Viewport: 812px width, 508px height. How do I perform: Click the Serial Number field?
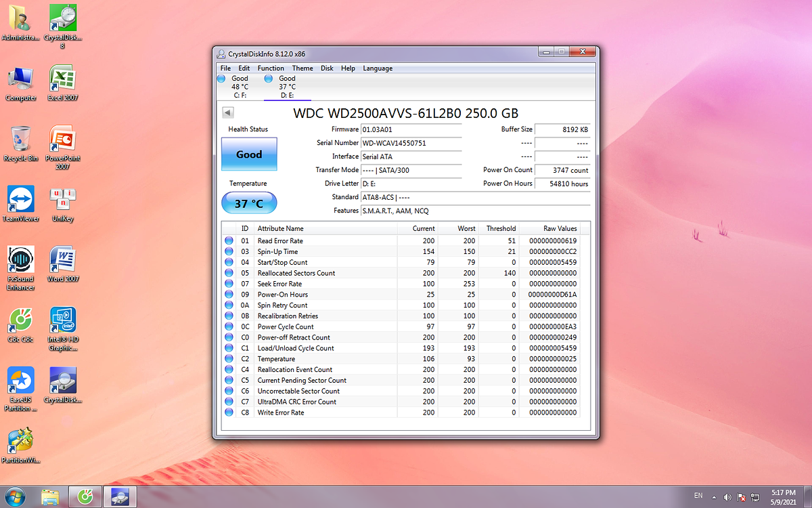coord(411,143)
